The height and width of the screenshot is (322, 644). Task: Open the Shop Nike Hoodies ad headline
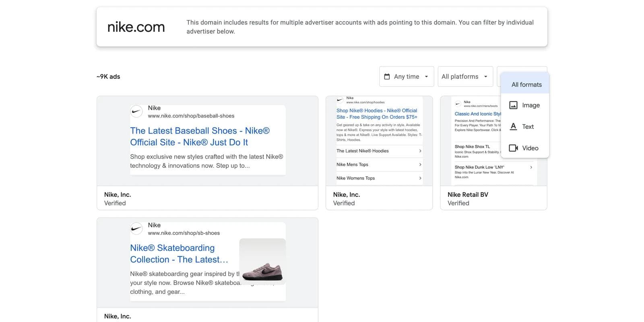[x=377, y=114]
